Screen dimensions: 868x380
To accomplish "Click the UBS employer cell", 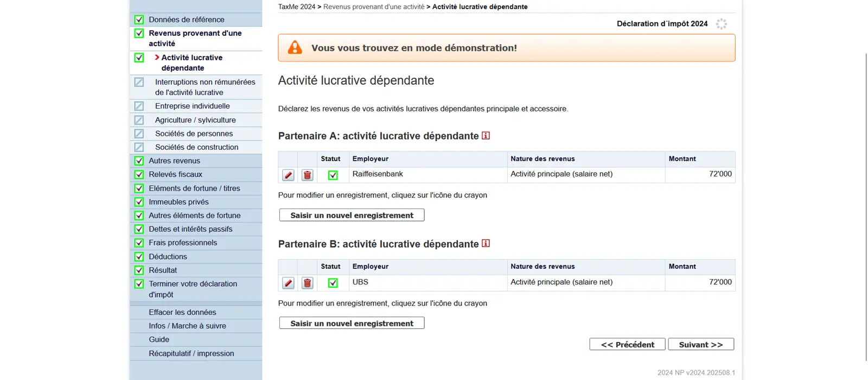I will coord(428,282).
